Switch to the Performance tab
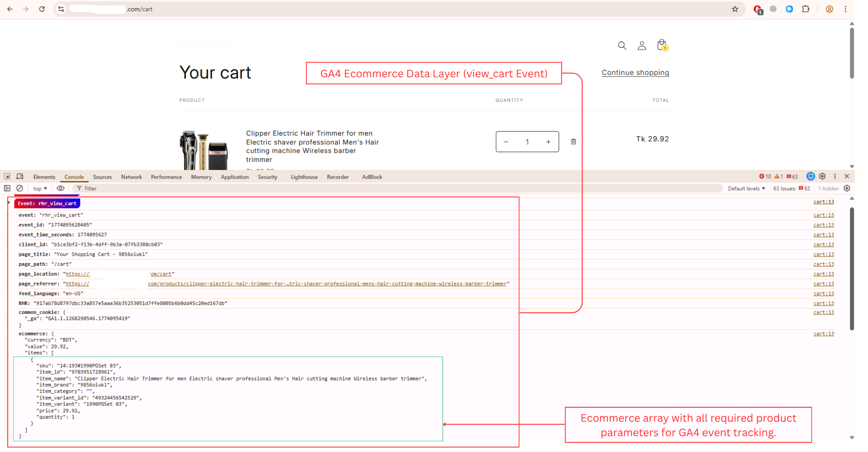The image size is (868, 452). pyautogui.click(x=166, y=177)
